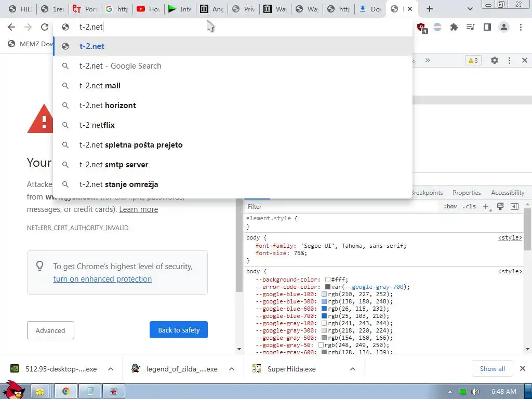Select the t-2.net smtp server suggestion

coord(233,165)
